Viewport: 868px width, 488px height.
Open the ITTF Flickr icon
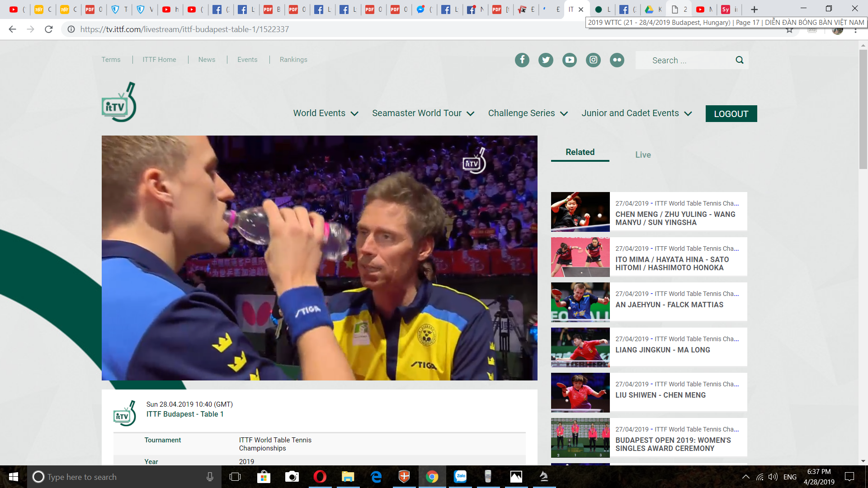click(x=617, y=60)
